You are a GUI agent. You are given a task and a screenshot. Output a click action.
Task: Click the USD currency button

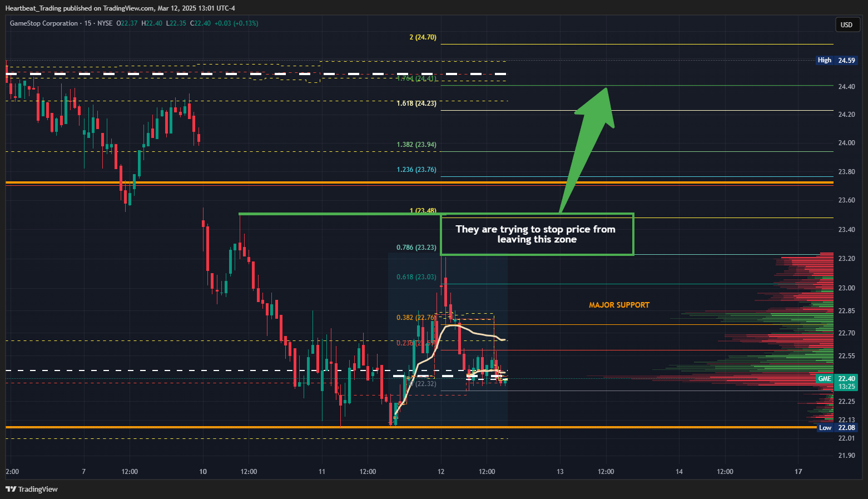tap(846, 24)
